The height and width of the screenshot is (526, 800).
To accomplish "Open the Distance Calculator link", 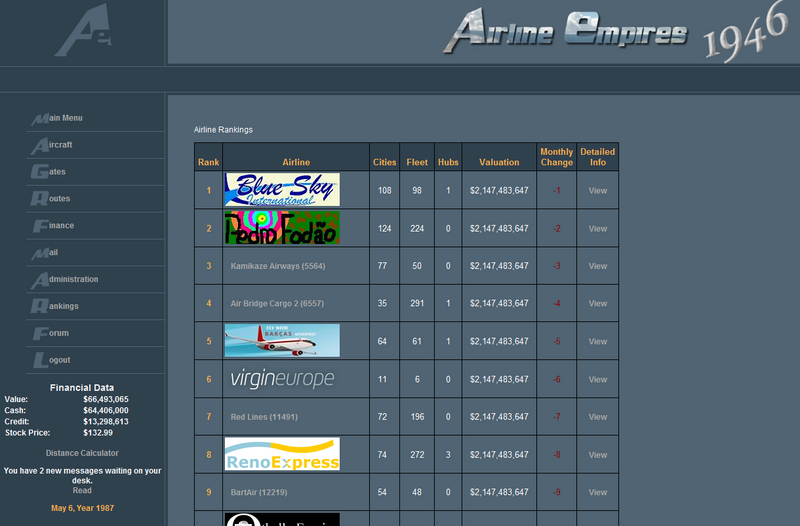I will pos(82,453).
